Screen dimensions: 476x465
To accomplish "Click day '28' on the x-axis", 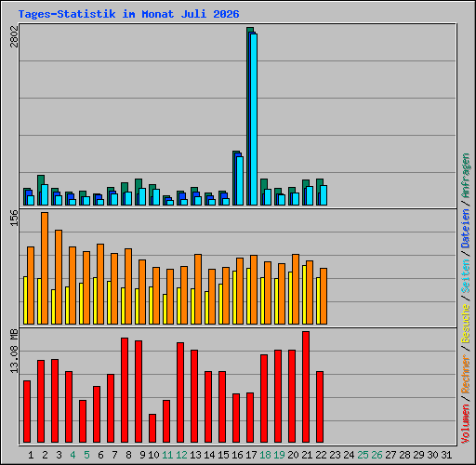I will [404, 455].
